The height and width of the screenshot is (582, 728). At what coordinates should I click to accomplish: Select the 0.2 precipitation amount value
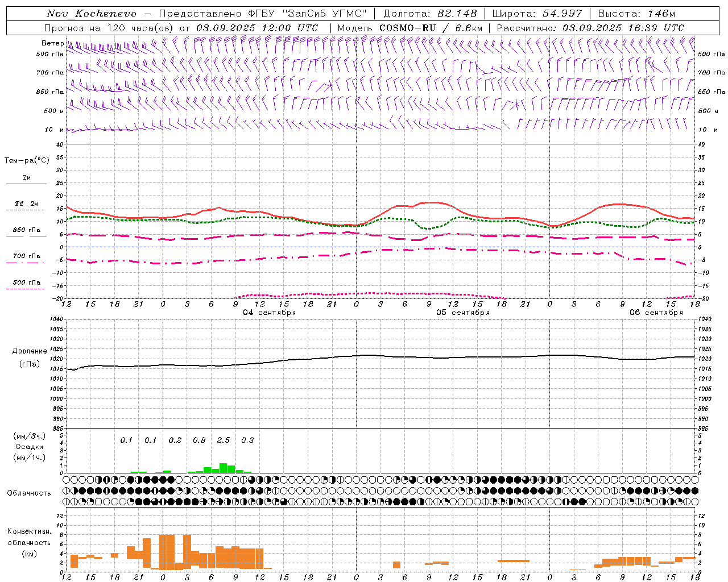[x=175, y=440]
